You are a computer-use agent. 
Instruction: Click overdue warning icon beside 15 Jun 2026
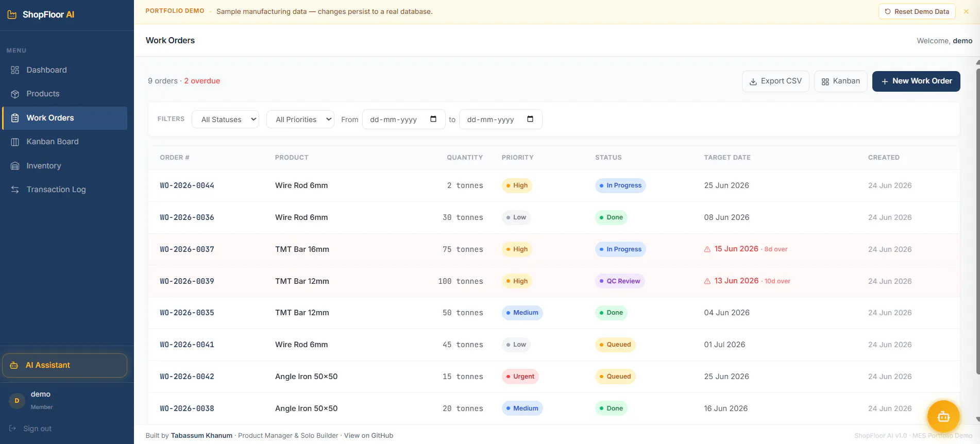pos(707,249)
